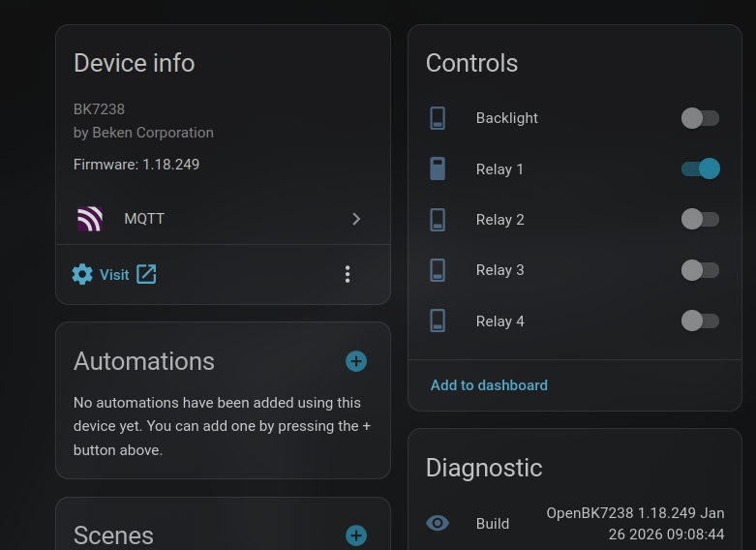
Task: Click the Build diagnostic eye icon
Action: [x=438, y=523]
